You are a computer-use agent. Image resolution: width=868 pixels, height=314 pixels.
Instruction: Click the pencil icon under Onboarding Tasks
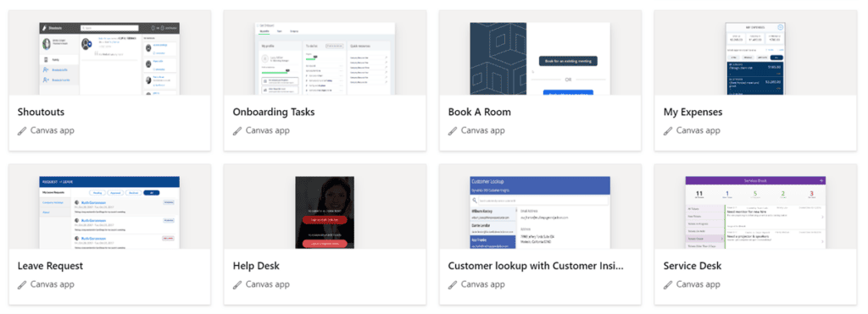click(x=237, y=131)
